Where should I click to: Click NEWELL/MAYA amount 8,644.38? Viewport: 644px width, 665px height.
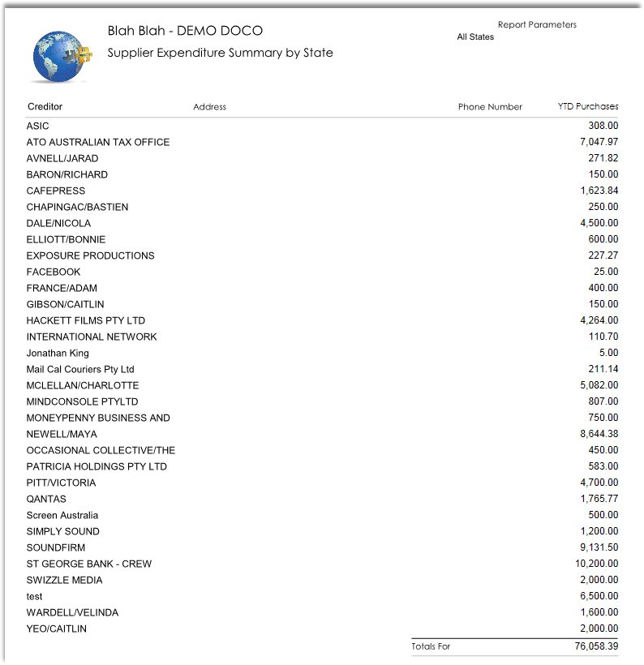pos(599,434)
